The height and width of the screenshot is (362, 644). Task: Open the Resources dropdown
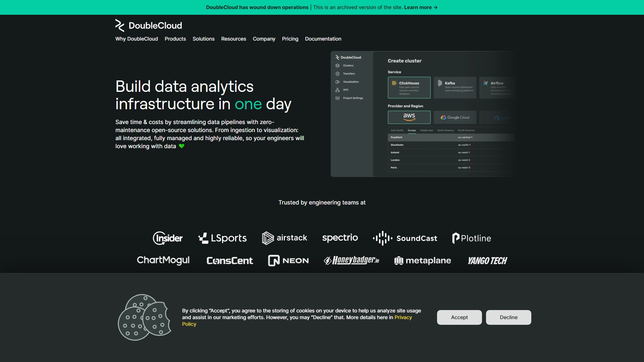pyautogui.click(x=233, y=39)
